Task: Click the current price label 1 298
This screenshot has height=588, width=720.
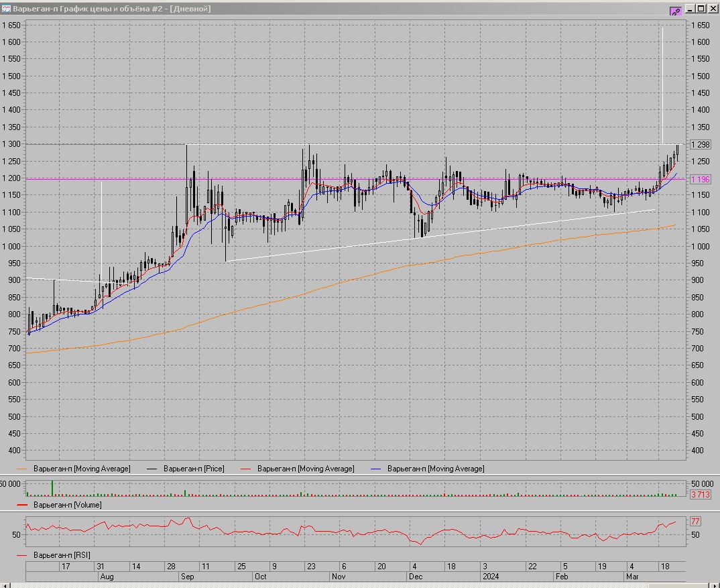Action: [x=701, y=145]
